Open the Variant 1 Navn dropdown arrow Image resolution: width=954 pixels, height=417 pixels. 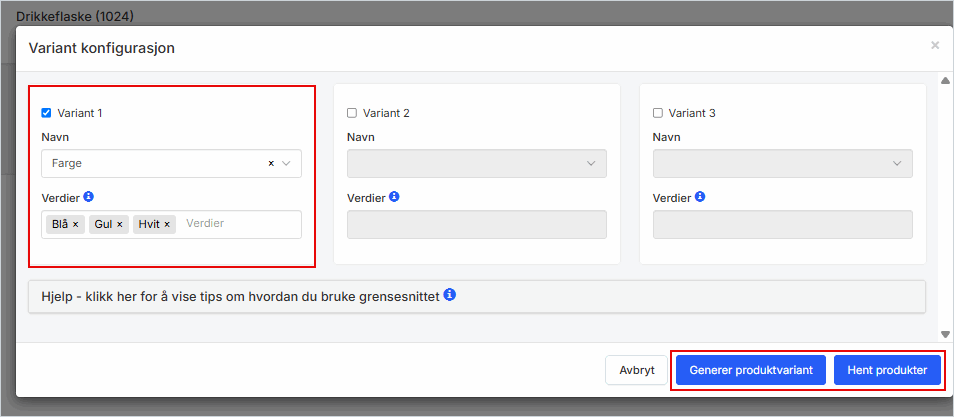point(287,164)
